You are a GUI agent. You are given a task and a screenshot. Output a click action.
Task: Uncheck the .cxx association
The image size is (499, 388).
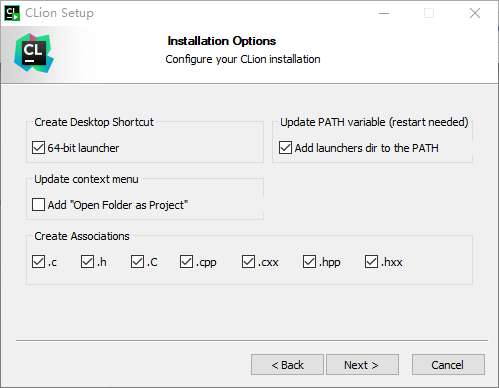[x=248, y=262]
